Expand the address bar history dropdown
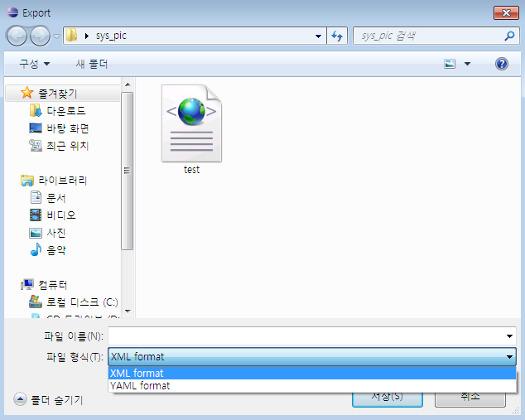 pyautogui.click(x=318, y=36)
